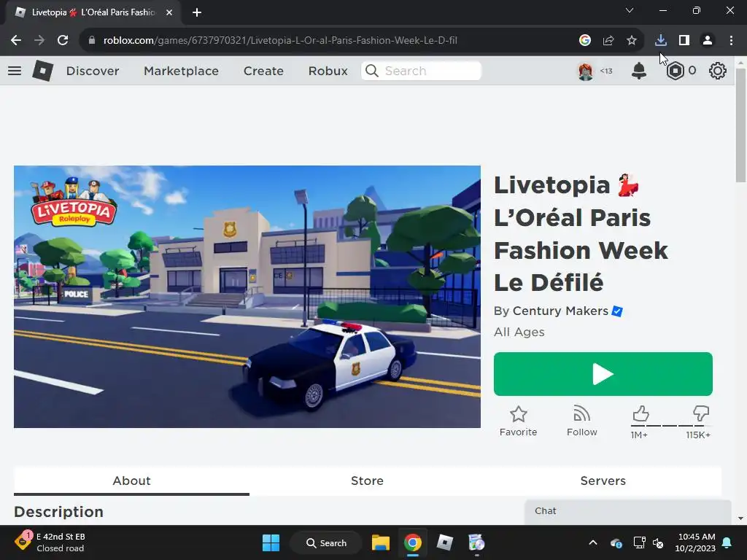
Task: Share this page from address bar
Action: pos(608,41)
